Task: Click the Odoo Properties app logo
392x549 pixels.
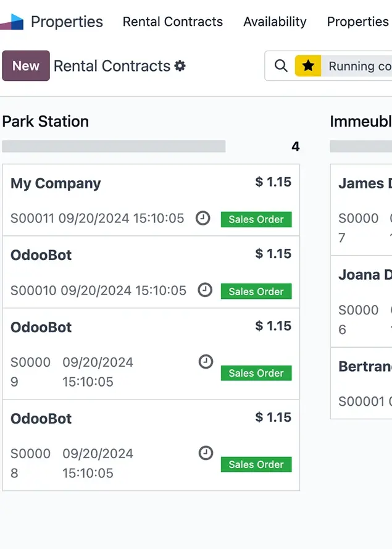Action: click(12, 22)
